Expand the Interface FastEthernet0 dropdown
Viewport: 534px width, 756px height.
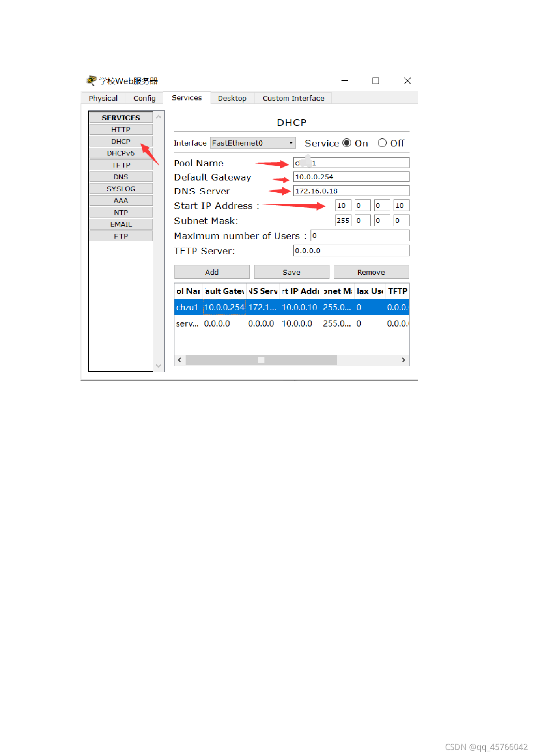[253, 143]
